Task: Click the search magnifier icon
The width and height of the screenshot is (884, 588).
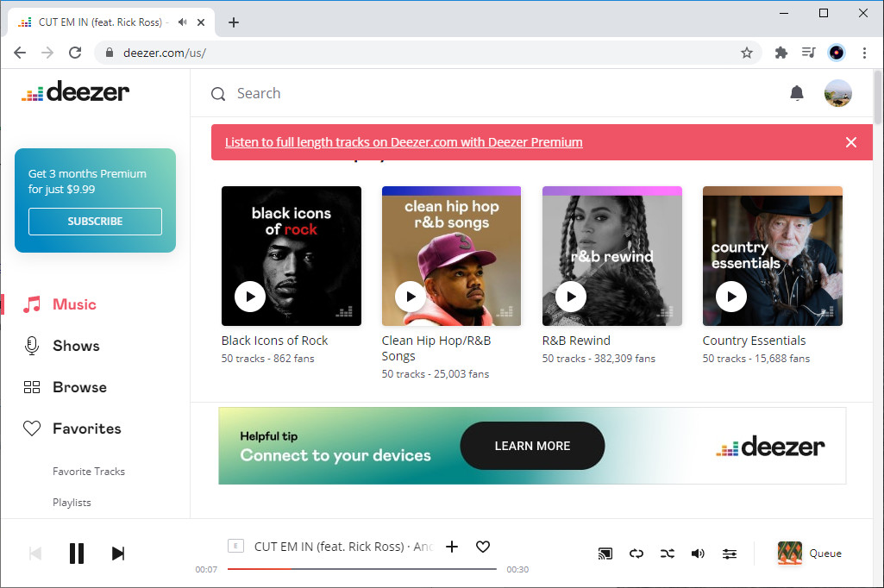Action: (x=218, y=94)
